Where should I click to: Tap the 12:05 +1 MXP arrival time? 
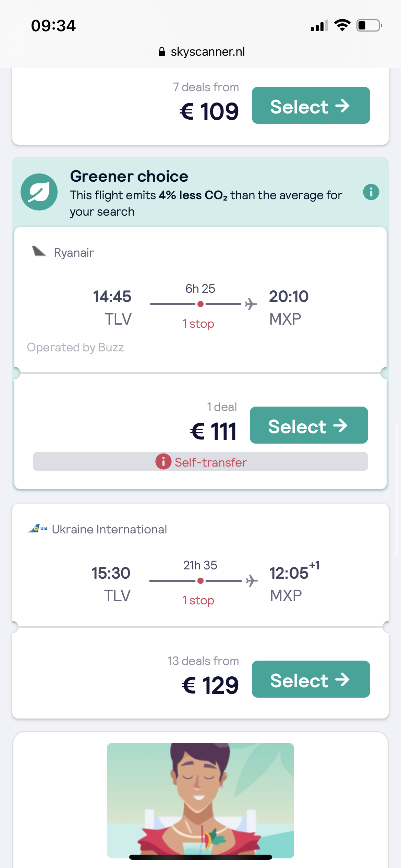point(290,573)
